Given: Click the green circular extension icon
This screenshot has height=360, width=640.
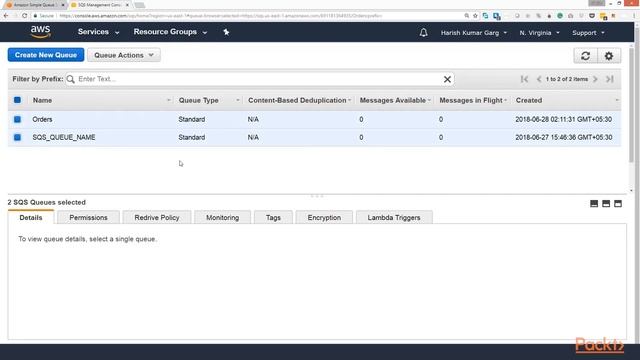Looking at the screenshot, I should coord(560,16).
